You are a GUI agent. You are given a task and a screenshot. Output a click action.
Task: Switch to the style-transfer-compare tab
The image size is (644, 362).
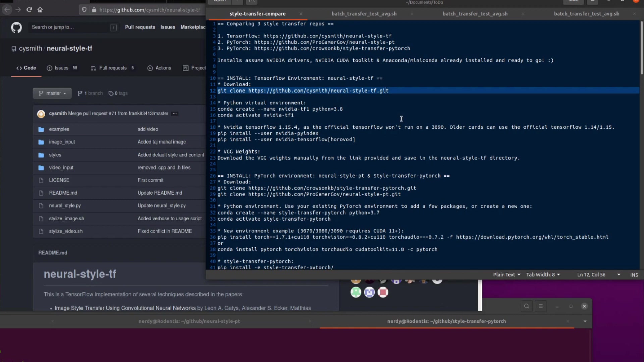point(258,14)
